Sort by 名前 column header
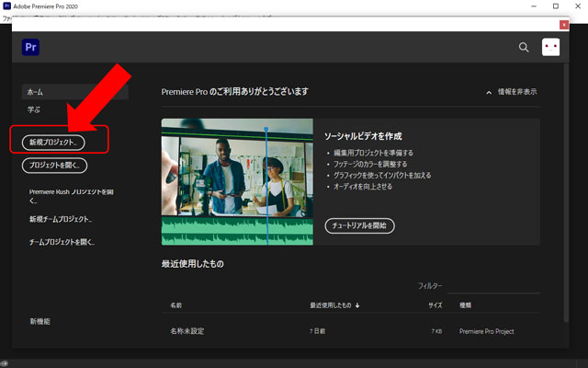The width and height of the screenshot is (588, 368). point(175,305)
